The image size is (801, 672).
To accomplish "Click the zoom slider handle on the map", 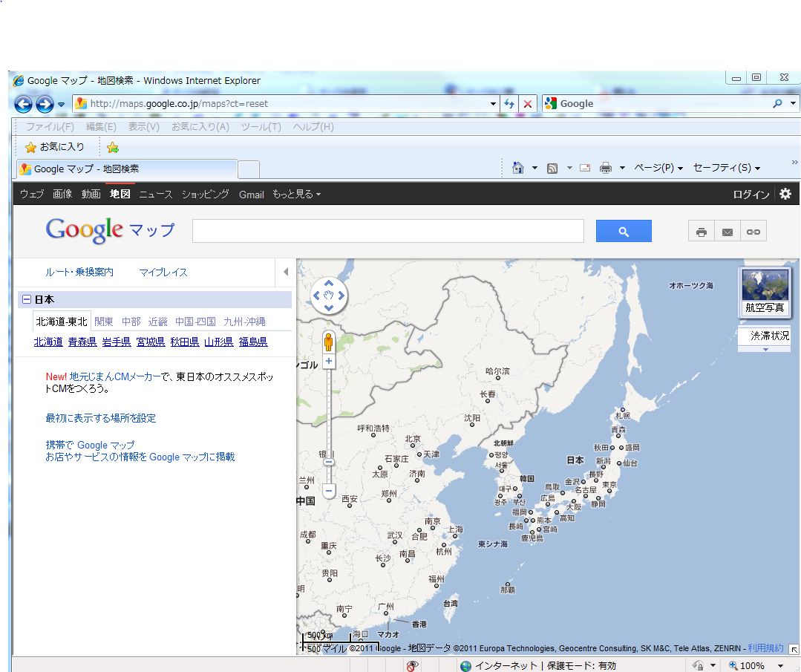I will 329,463.
